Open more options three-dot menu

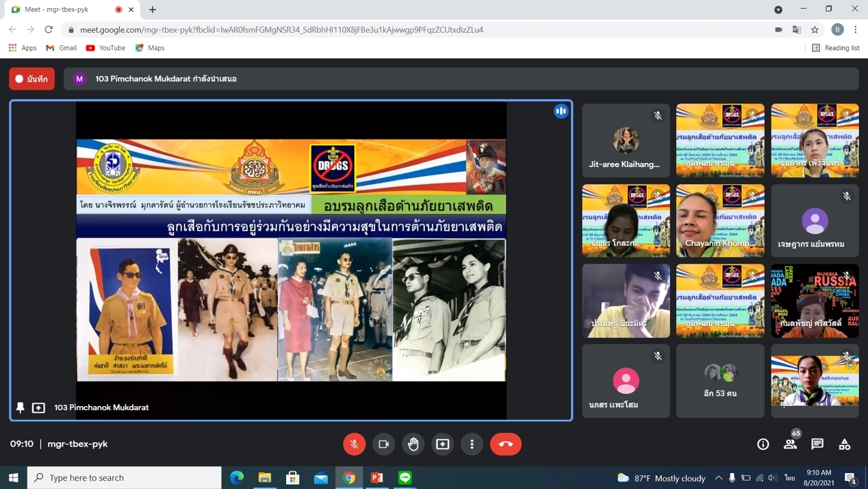coord(472,444)
